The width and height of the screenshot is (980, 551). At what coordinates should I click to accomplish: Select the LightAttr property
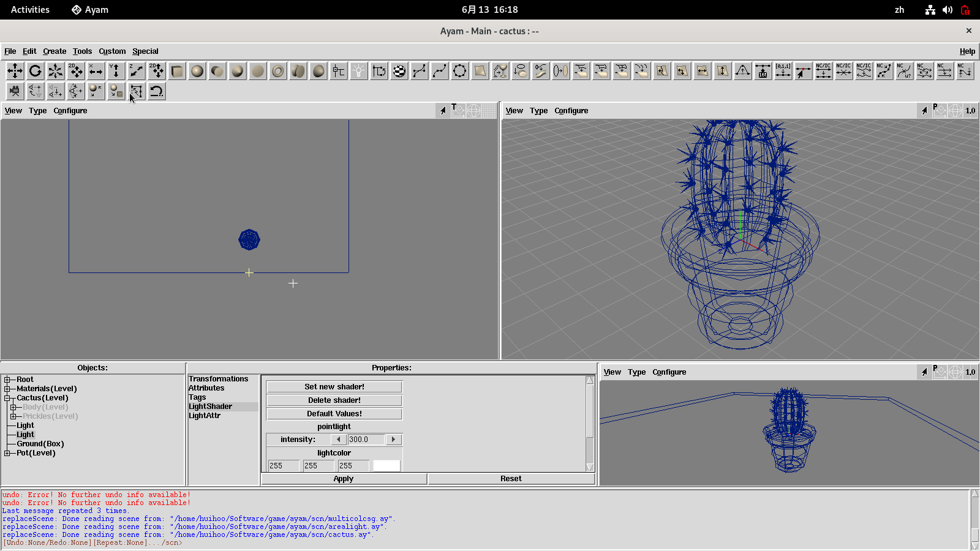tap(205, 416)
